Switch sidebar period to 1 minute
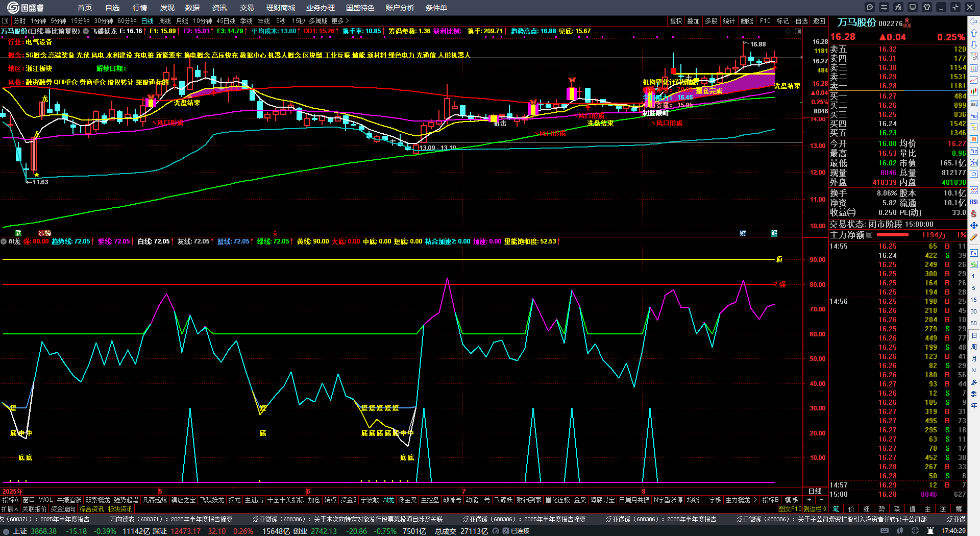This screenshot has width=980, height=536. (974, 276)
